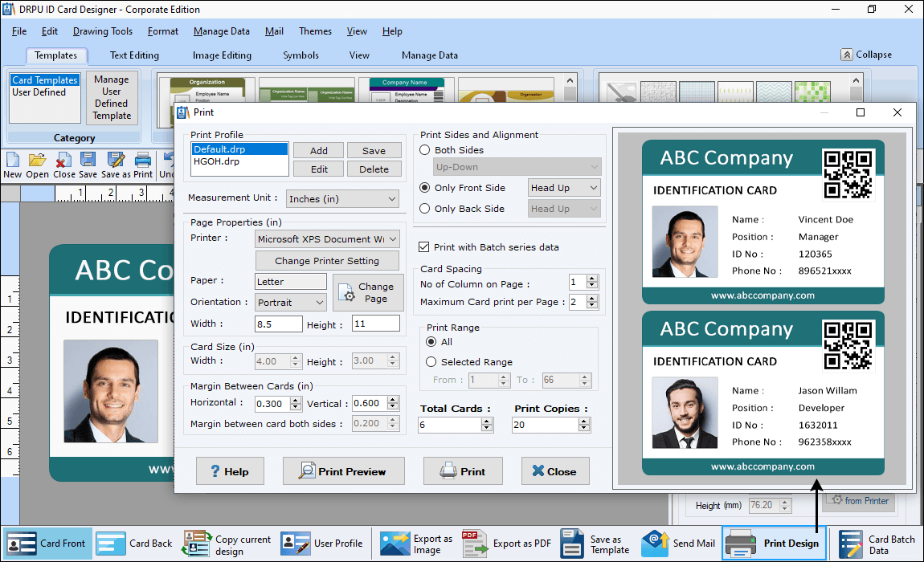The image size is (924, 562).
Task: Click the Open folder toolbar icon
Action: coord(37,165)
